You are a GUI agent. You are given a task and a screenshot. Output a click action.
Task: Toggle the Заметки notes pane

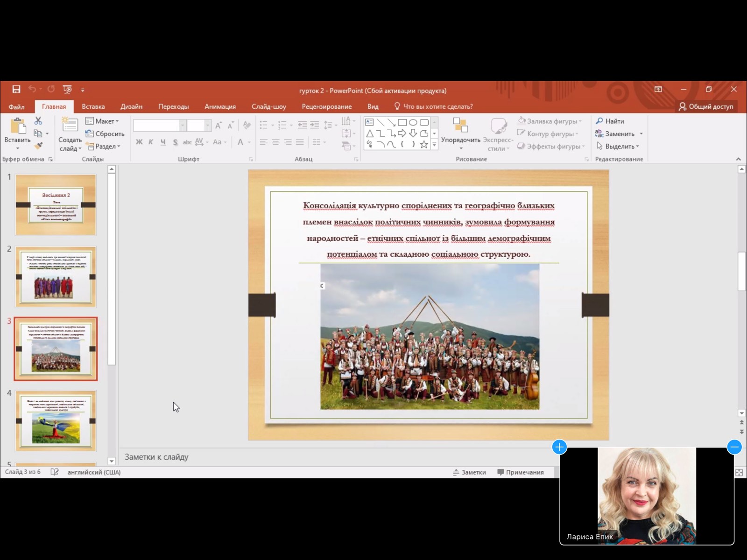click(470, 472)
